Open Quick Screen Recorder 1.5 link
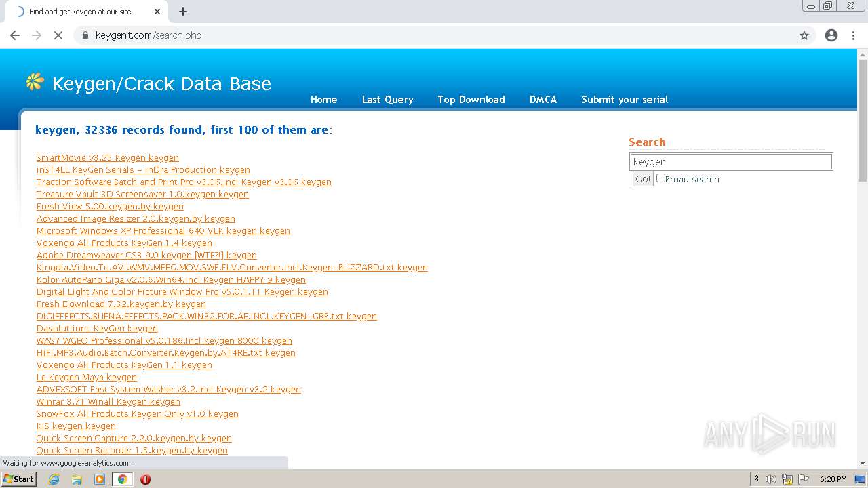The width and height of the screenshot is (868, 488). 132,450
